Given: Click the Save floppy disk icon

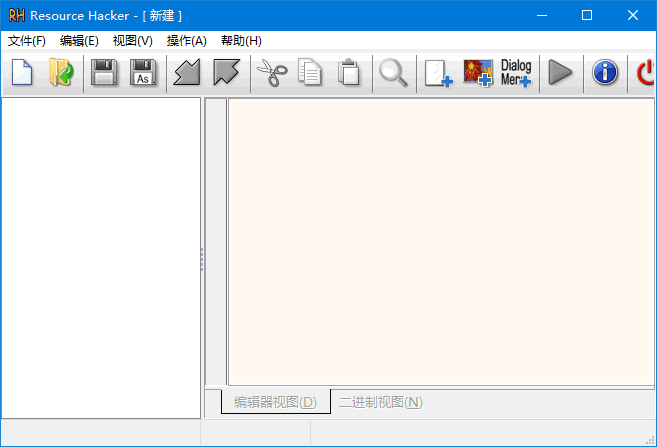Looking at the screenshot, I should click(x=104, y=73).
